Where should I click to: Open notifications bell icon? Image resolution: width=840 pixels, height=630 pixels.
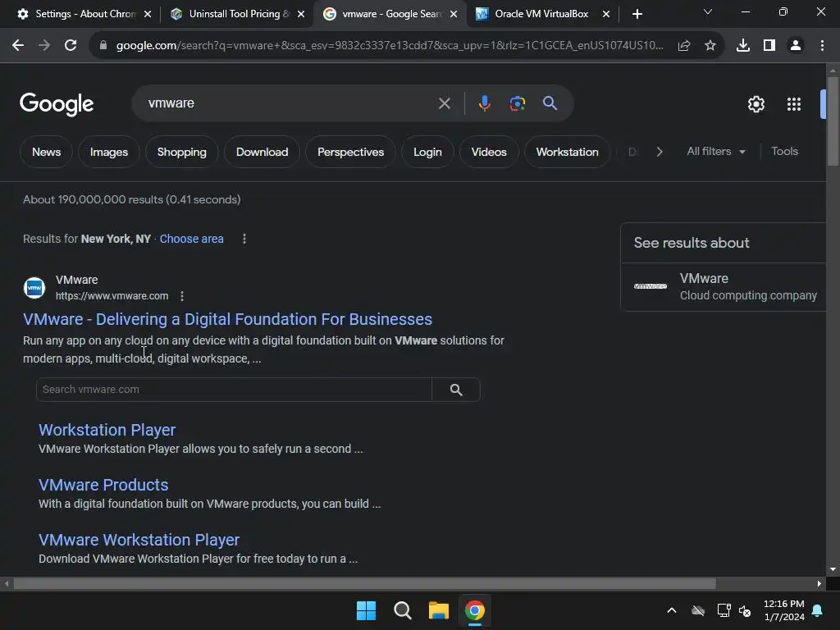point(818,610)
